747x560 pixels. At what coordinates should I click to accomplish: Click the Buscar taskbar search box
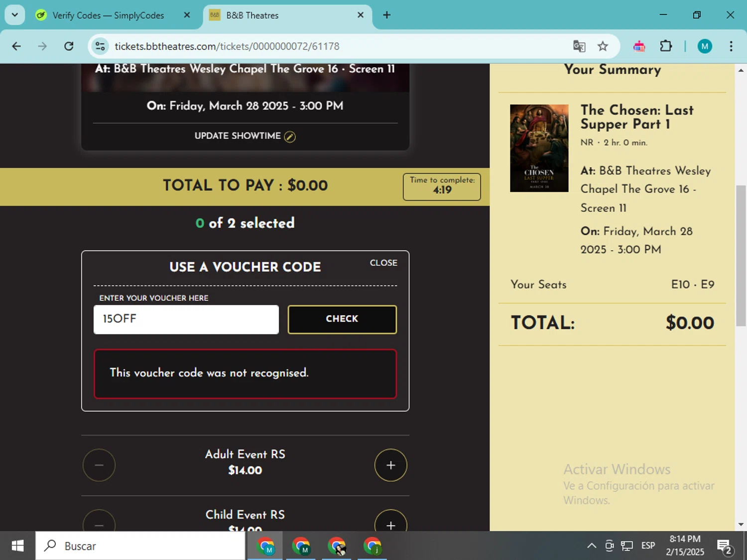tap(140, 546)
